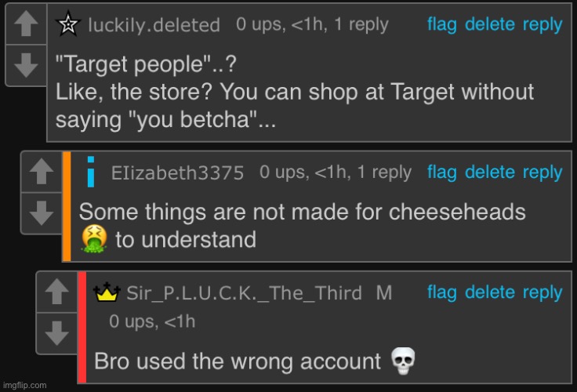Downvote EIizabeth3375's cheeseheads comment
The height and width of the screenshot is (392, 577).
[42, 212]
